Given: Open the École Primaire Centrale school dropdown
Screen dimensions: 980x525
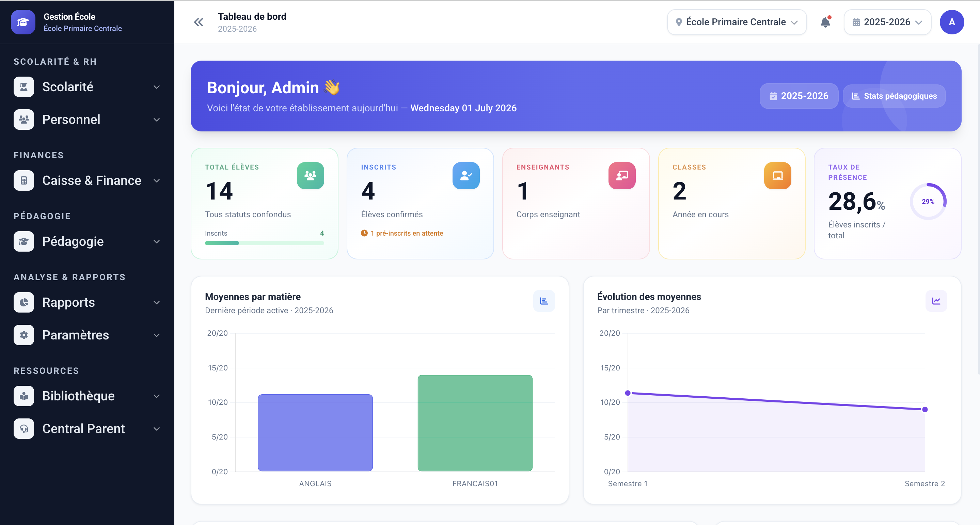Looking at the screenshot, I should coord(737,22).
